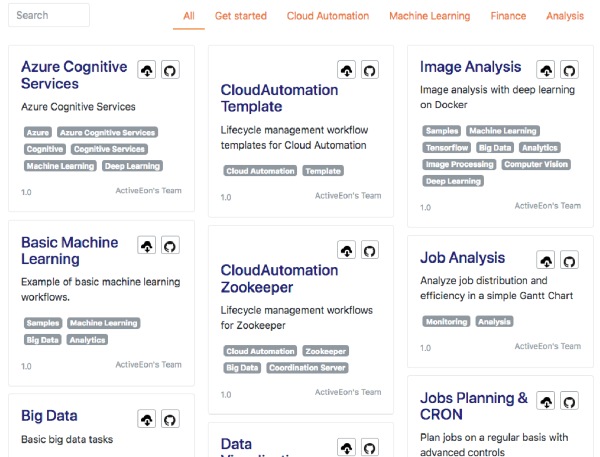
Task: Click Big Data tag on Zookeeper card
Action: click(x=242, y=368)
